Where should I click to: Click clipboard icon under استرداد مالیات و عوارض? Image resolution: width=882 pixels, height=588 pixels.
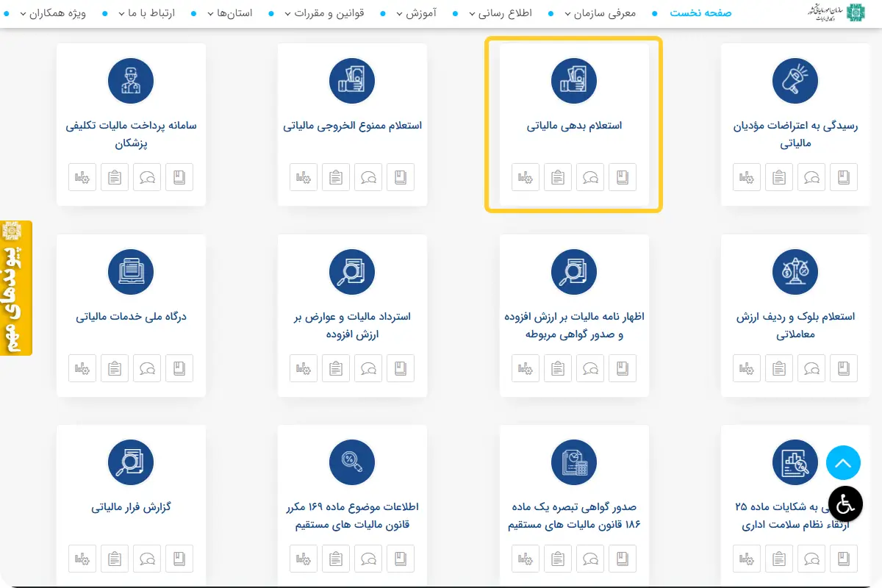336,368
